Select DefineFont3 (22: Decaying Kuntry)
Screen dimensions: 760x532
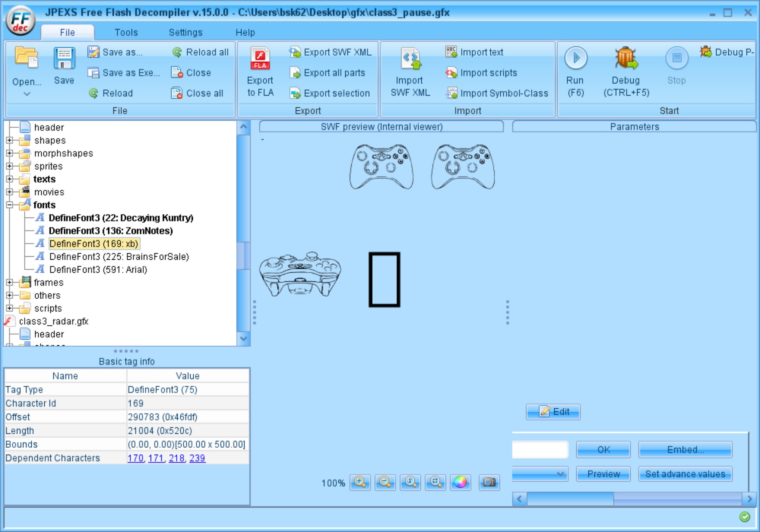pyautogui.click(x=121, y=218)
